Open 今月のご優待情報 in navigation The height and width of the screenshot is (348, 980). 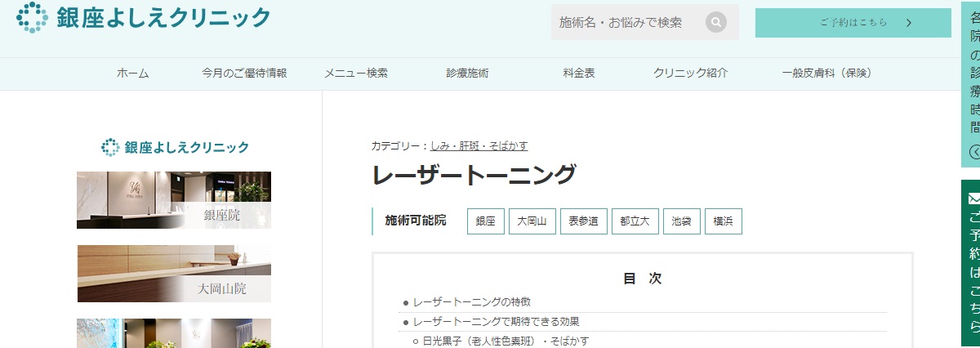pos(244,74)
